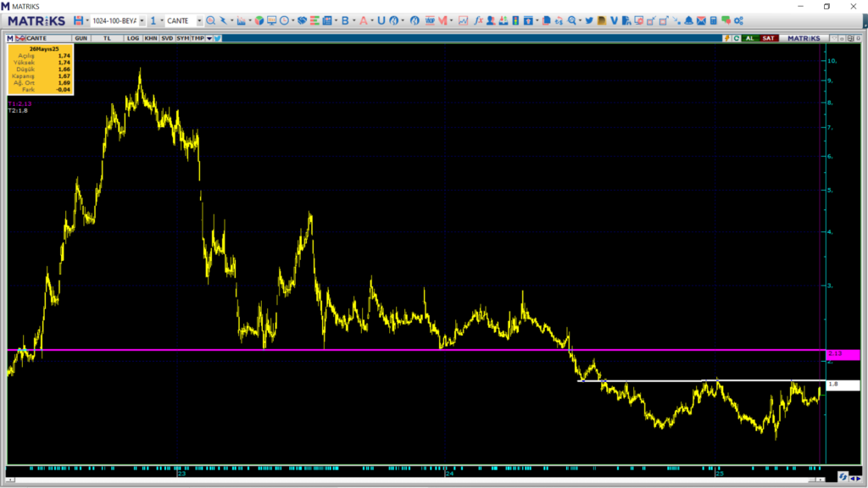This screenshot has height=488, width=868.
Task: Open the settings gears icon
Action: (739, 20)
